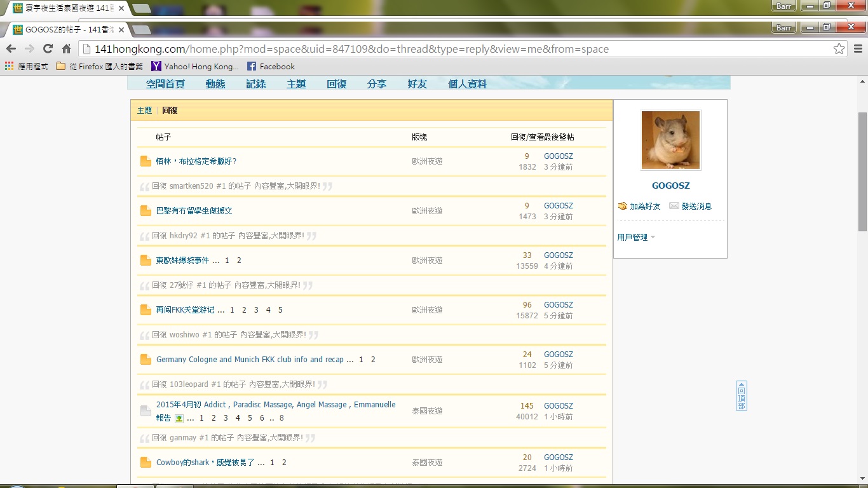
Task: Expand the user management dropdown
Action: (636, 238)
